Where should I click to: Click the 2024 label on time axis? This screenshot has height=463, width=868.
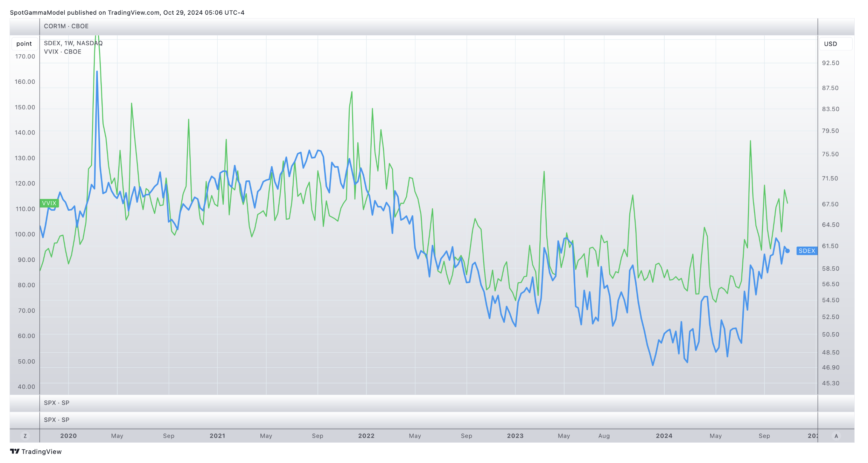(664, 436)
